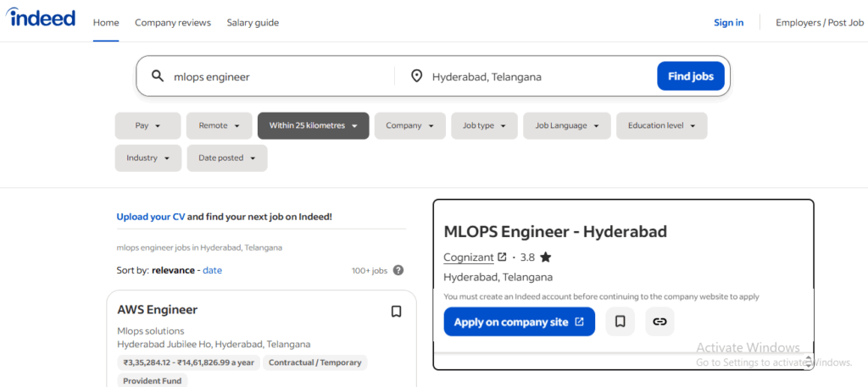Open the Date posted filter dropdown

(226, 158)
